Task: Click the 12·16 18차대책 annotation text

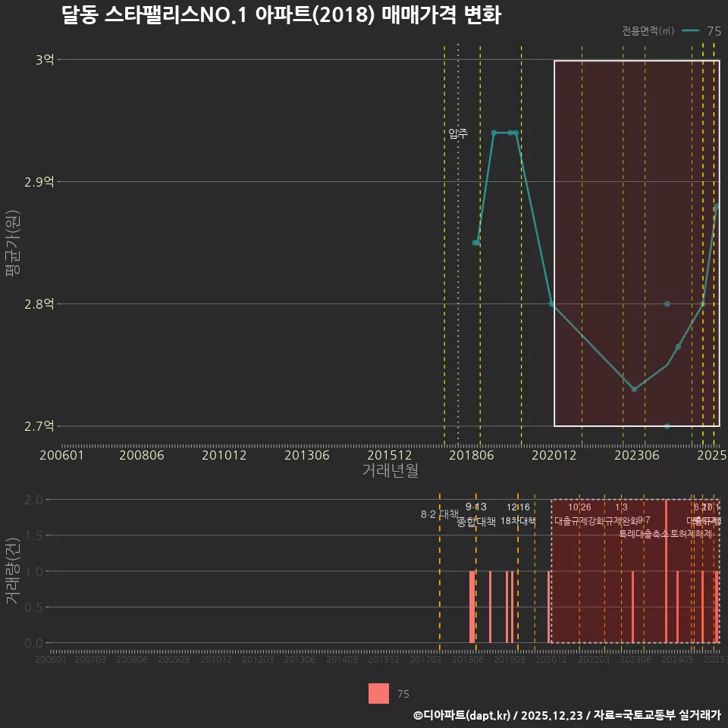Action: point(518,519)
